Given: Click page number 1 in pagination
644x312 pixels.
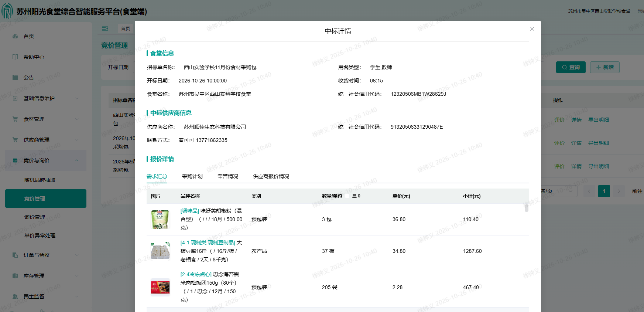Looking at the screenshot, I should pos(604,191).
